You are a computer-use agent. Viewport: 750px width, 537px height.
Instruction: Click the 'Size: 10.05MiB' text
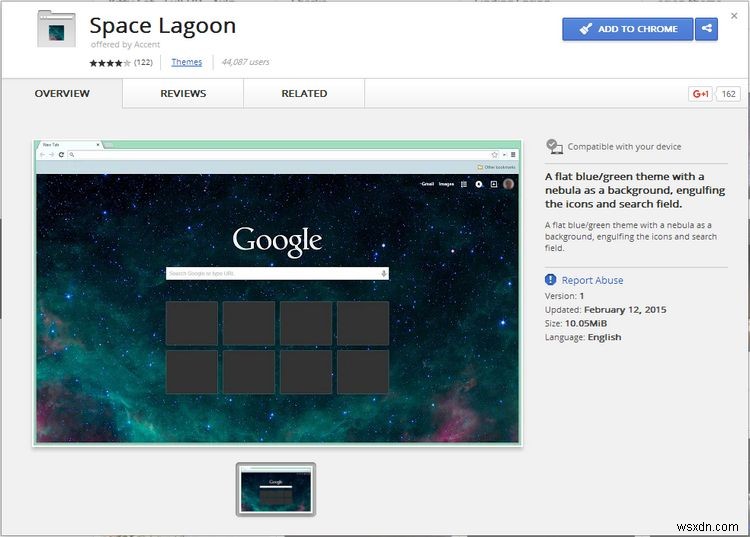pyautogui.click(x=576, y=324)
